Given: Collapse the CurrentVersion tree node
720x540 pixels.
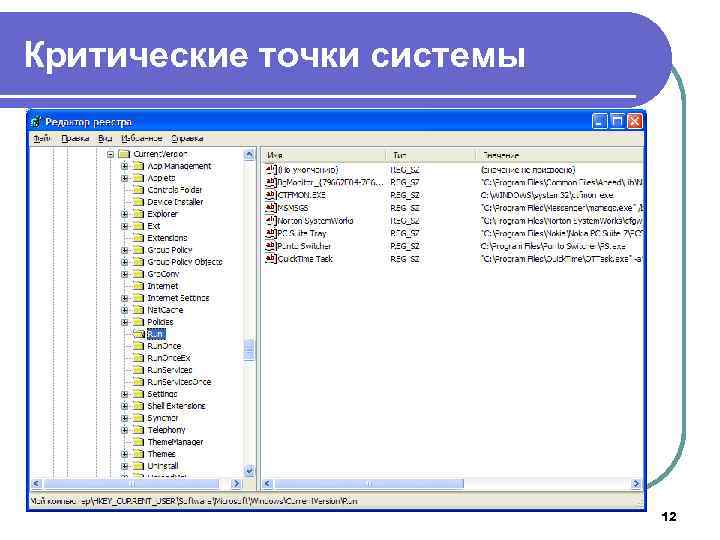Looking at the screenshot, I should point(110,154).
